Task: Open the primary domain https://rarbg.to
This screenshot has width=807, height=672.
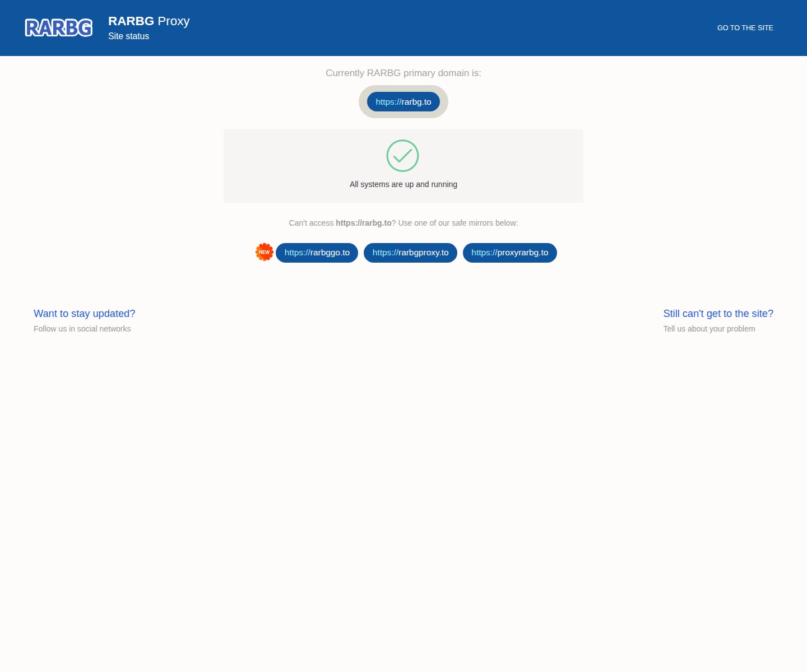Action: pyautogui.click(x=403, y=102)
